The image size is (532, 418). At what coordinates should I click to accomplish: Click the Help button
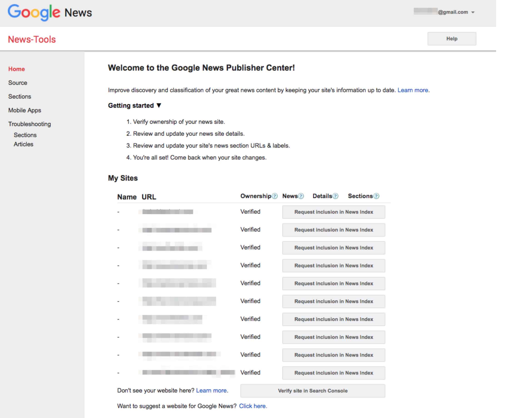[451, 38]
